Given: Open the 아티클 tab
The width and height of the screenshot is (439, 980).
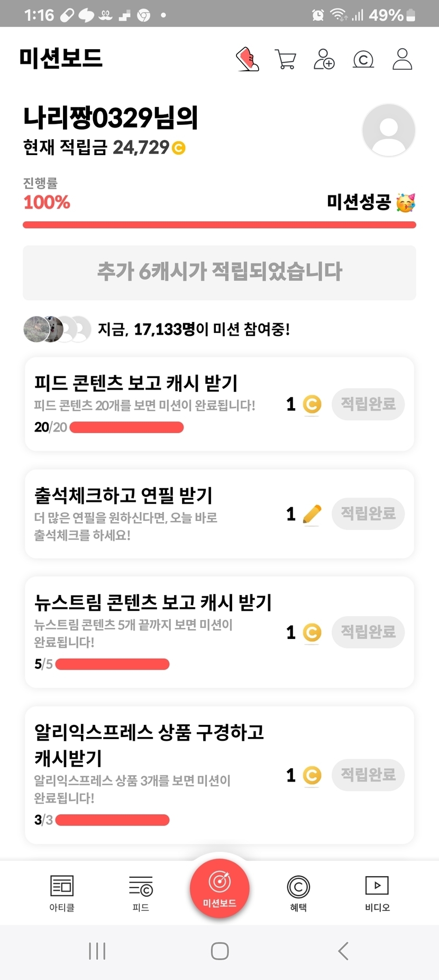Looking at the screenshot, I should pyautogui.click(x=62, y=893).
